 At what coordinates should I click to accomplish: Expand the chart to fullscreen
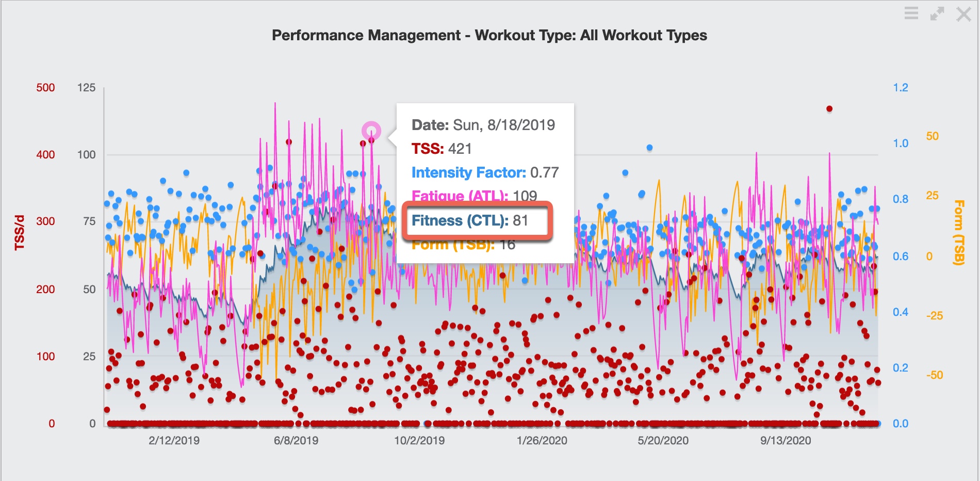[x=937, y=14]
